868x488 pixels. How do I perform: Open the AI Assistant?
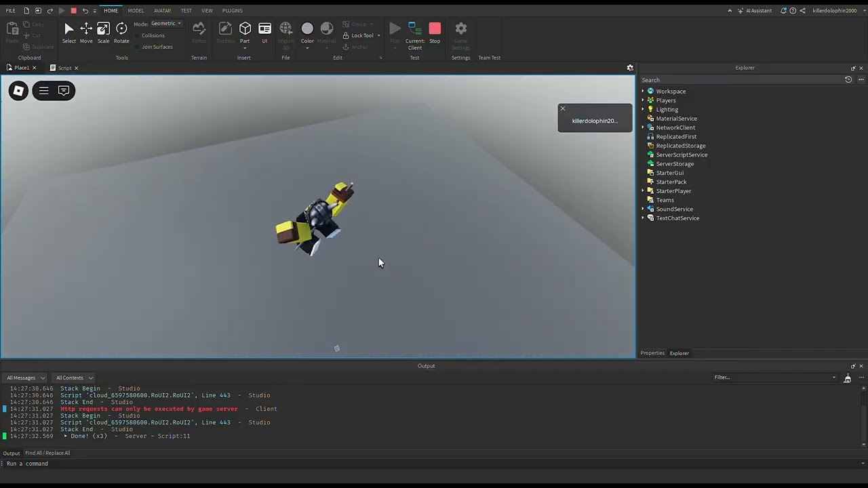pyautogui.click(x=755, y=11)
